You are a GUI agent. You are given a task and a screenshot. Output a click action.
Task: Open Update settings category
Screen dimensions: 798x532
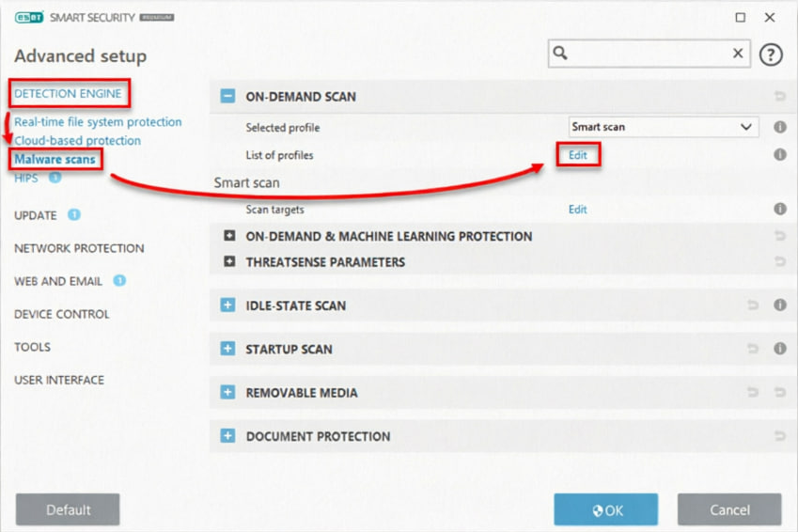[35, 215]
